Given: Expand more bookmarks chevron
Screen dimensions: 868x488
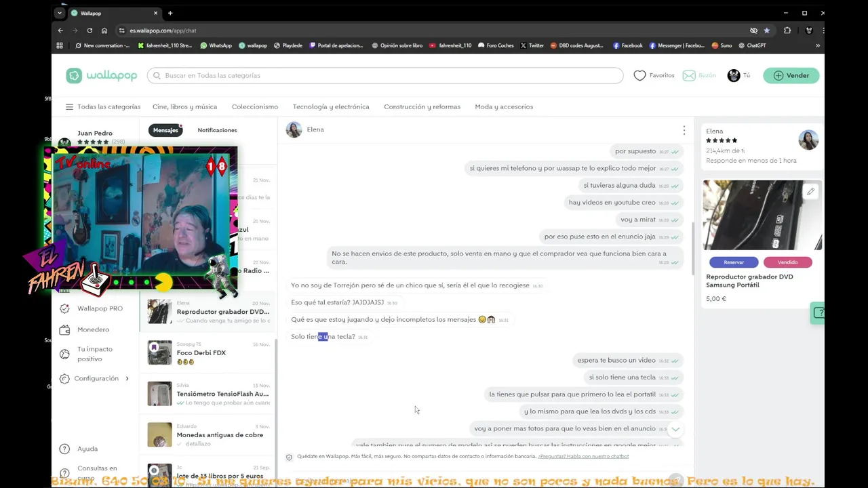Looking at the screenshot, I should coord(817,45).
